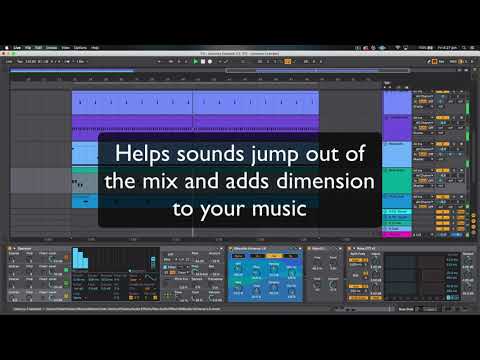Select the green fourth track header
This screenshot has height=360, width=480.
398,180
